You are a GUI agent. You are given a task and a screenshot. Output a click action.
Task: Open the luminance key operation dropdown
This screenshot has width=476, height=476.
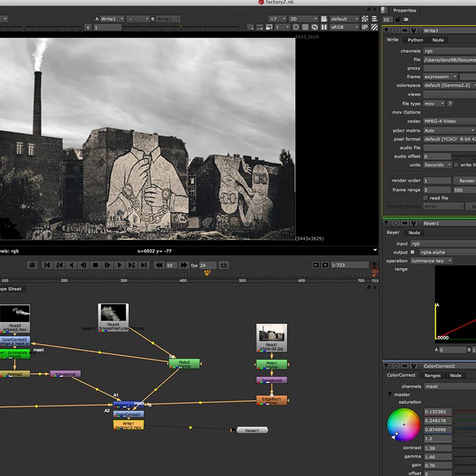coord(431,260)
